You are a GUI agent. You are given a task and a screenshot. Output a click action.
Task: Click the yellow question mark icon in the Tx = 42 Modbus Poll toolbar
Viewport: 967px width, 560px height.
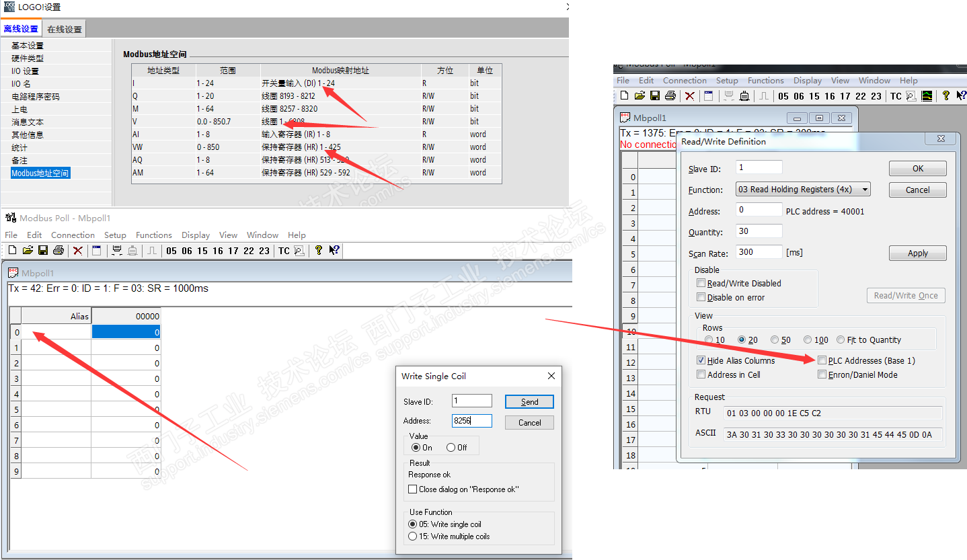pos(319,251)
